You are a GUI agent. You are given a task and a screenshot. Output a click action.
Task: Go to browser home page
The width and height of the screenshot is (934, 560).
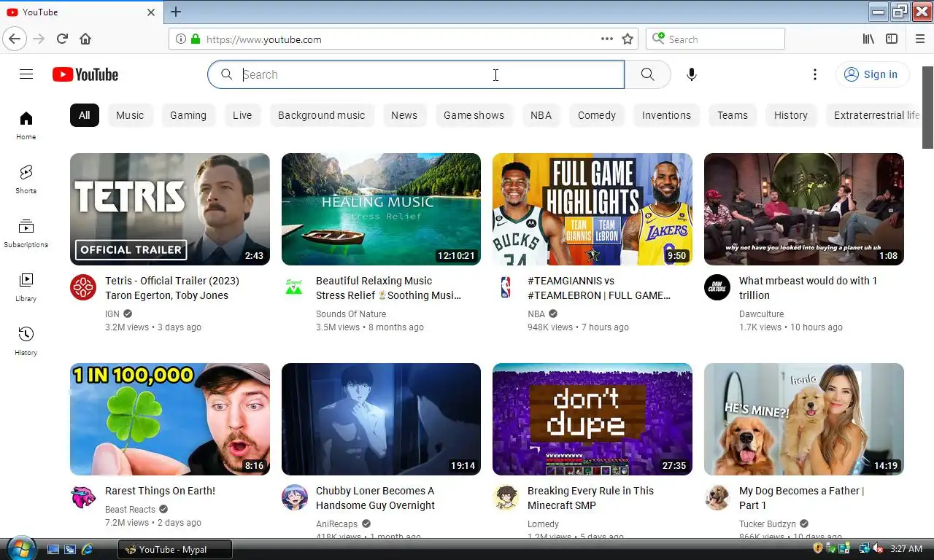(x=85, y=39)
